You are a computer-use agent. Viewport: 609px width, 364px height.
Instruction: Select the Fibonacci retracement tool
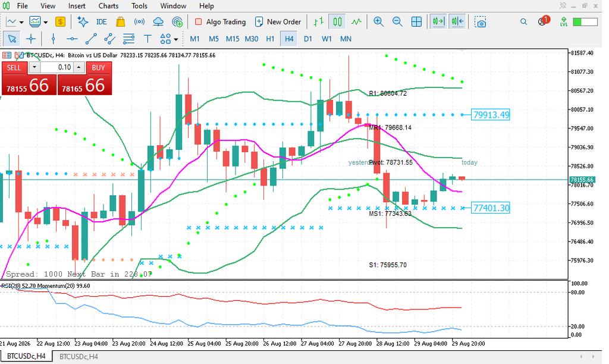point(128,39)
